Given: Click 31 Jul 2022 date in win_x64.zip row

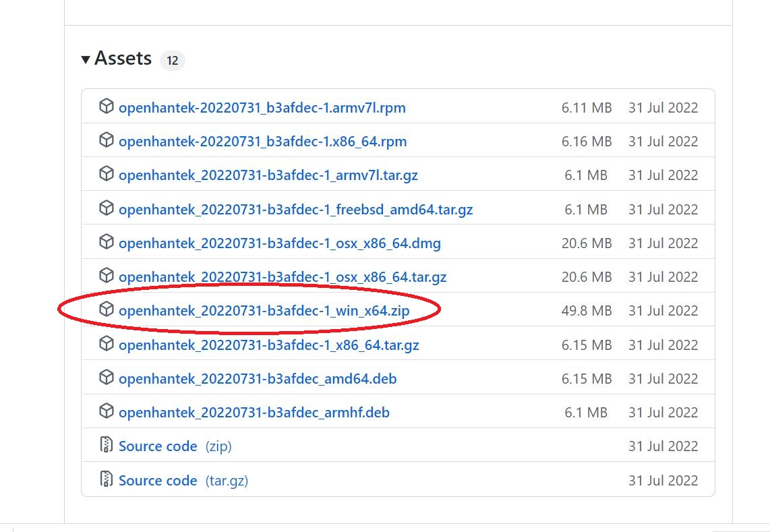Looking at the screenshot, I should (663, 310).
